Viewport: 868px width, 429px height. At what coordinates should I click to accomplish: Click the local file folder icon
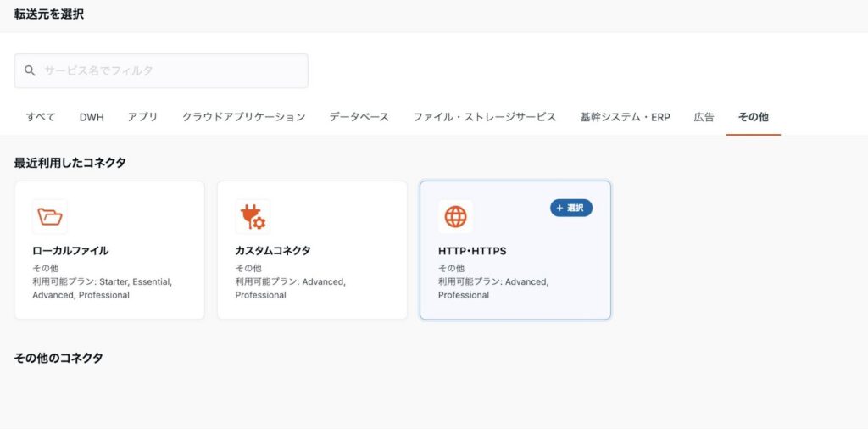(50, 217)
